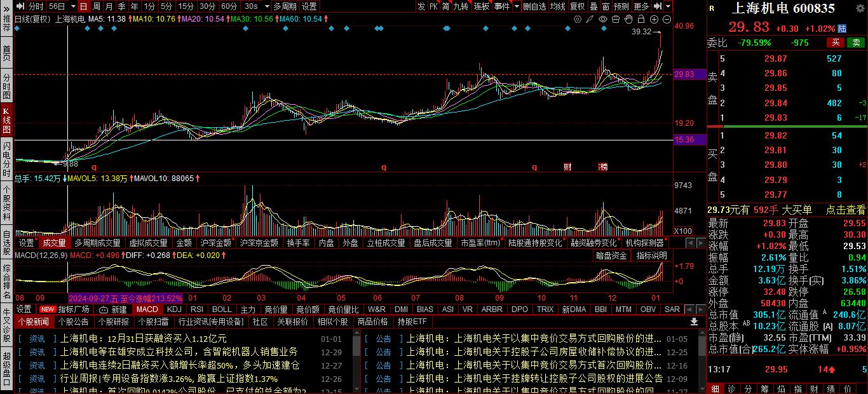Click the X100 volume unit label
This screenshot has width=868, height=394.
[x=683, y=231]
